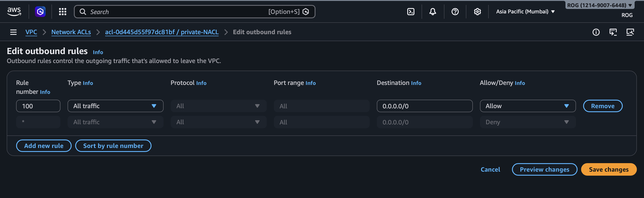Screen dimensions: 644x198
Task: Open the ROG account menu
Action: click(599, 5)
